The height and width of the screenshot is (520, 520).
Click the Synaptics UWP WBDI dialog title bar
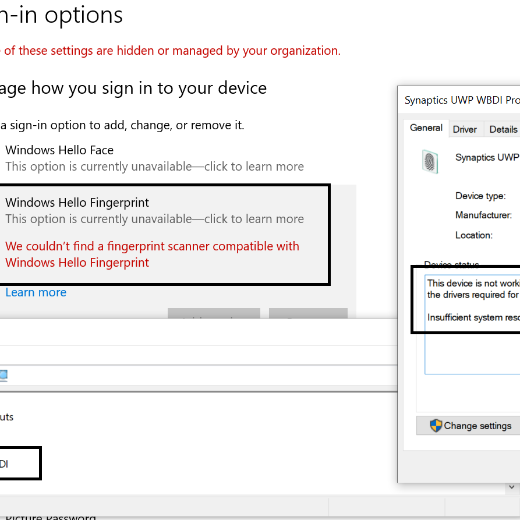point(462,100)
